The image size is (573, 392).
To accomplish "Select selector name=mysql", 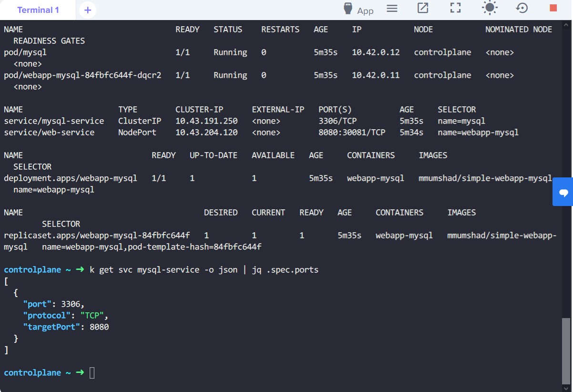I will [461, 121].
